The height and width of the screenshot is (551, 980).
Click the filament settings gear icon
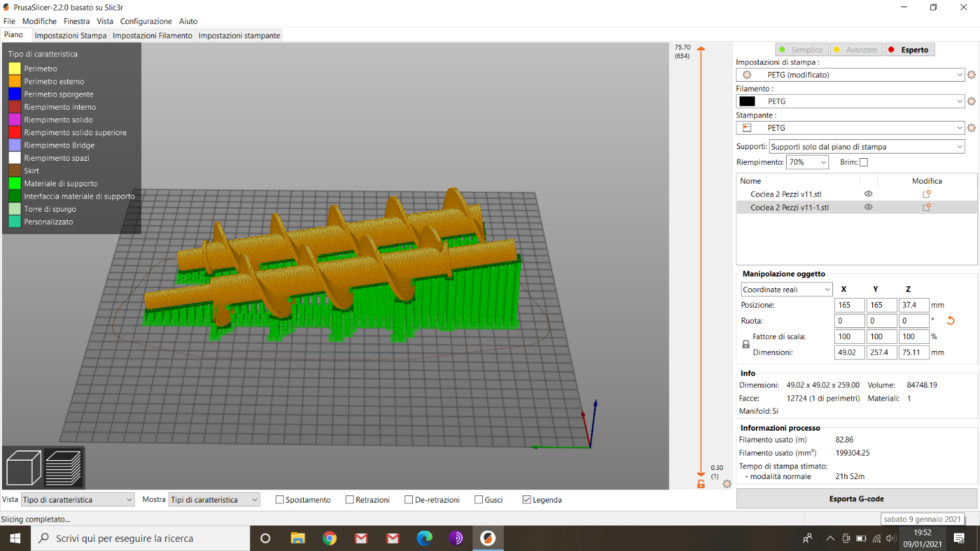coord(972,101)
